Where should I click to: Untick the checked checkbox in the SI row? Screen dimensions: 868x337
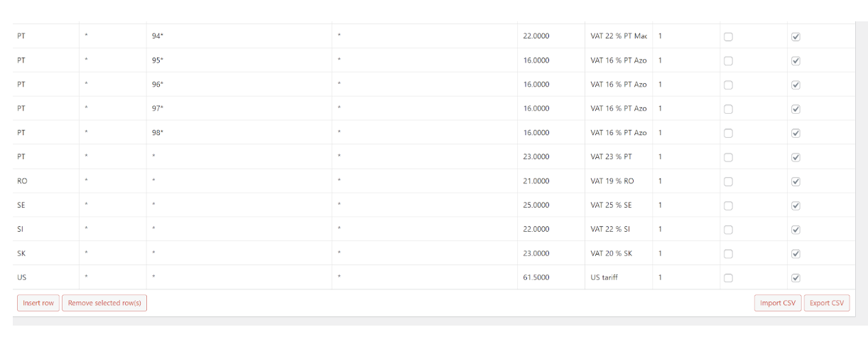click(796, 230)
